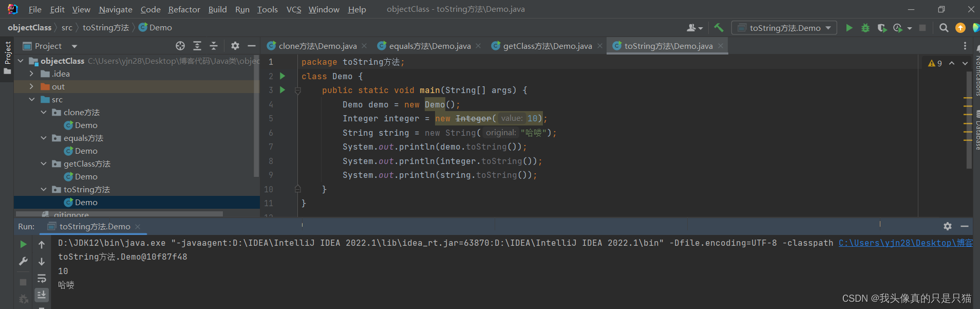Click the orange update arrow icon

[x=960, y=28]
